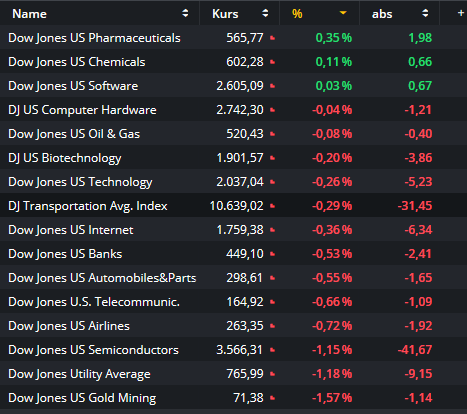Click red indicator next to 10.639,02
The width and height of the screenshot is (467, 414).
click(x=272, y=206)
